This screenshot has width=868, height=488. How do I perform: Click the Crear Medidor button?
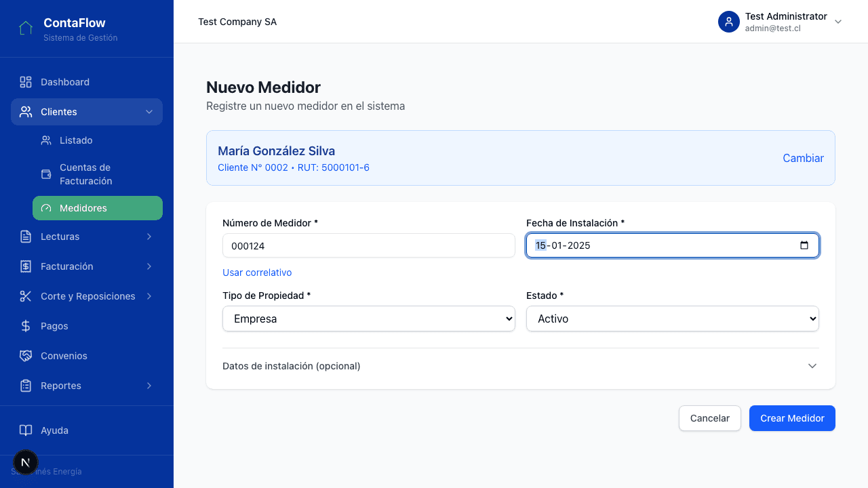(x=792, y=418)
